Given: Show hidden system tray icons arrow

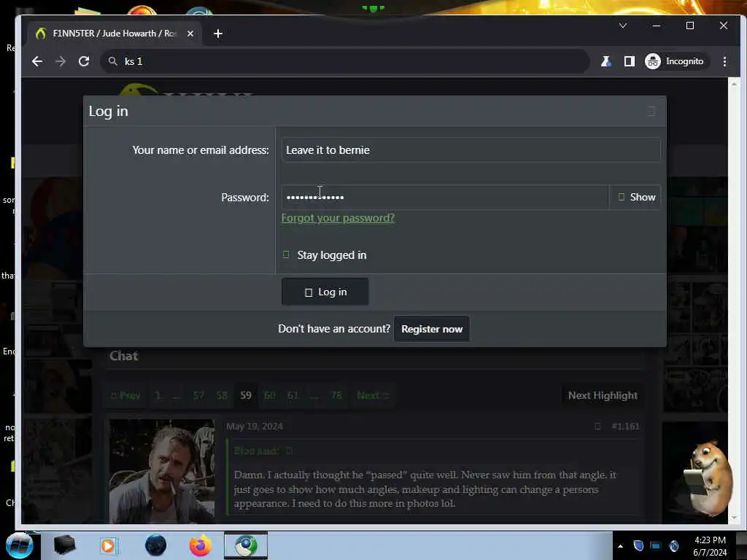Looking at the screenshot, I should coord(620,546).
